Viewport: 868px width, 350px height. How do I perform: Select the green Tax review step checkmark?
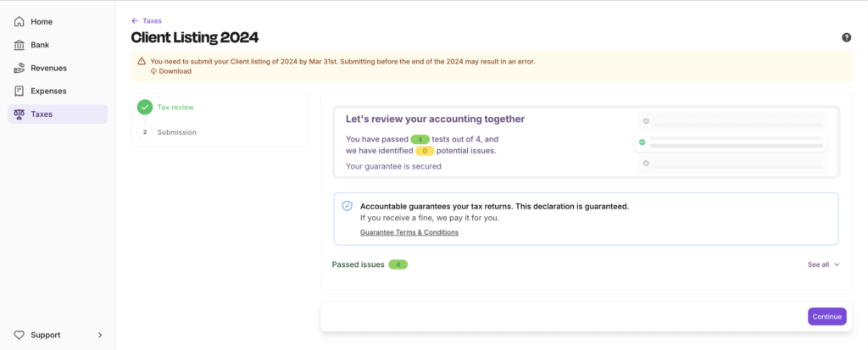pyautogui.click(x=145, y=107)
